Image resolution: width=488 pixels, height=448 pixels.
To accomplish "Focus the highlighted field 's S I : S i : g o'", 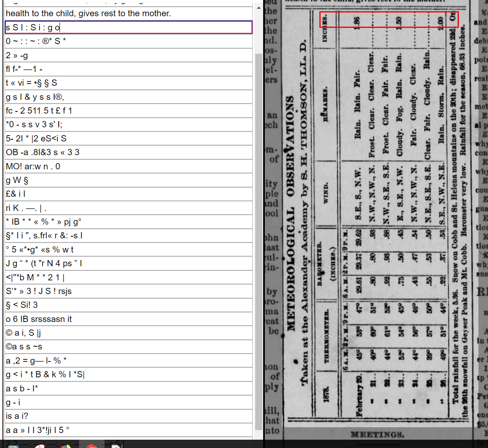I will click(x=129, y=27).
